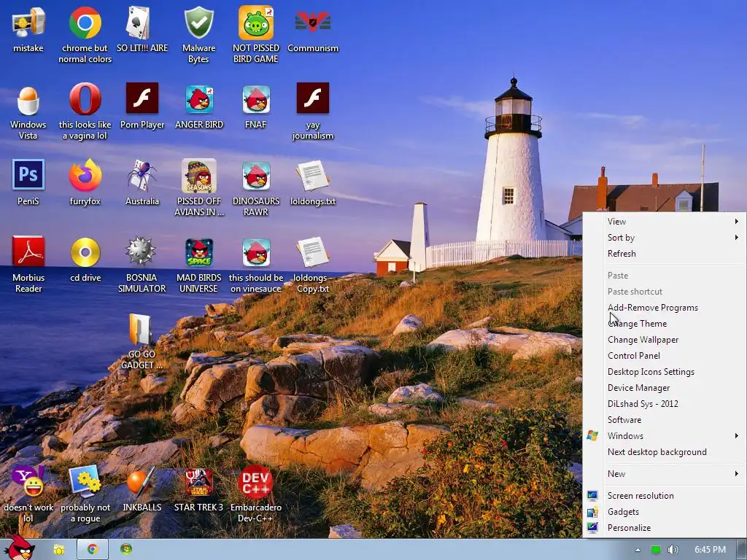This screenshot has height=560, width=747.
Task: Select Change Theme in context menu
Action: pyautogui.click(x=664, y=324)
